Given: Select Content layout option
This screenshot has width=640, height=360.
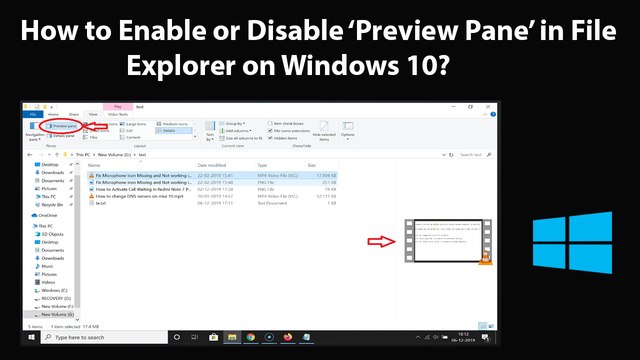Looking at the screenshot, I should tap(131, 138).
